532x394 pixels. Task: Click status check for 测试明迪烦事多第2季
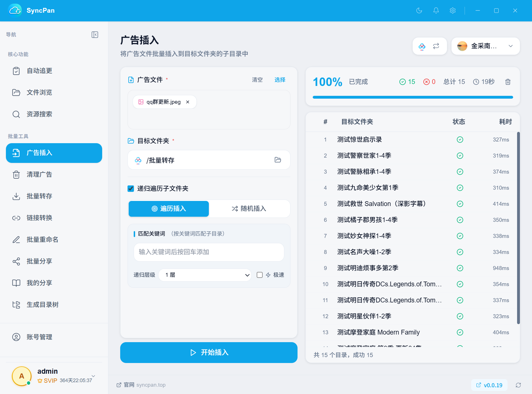point(460,268)
